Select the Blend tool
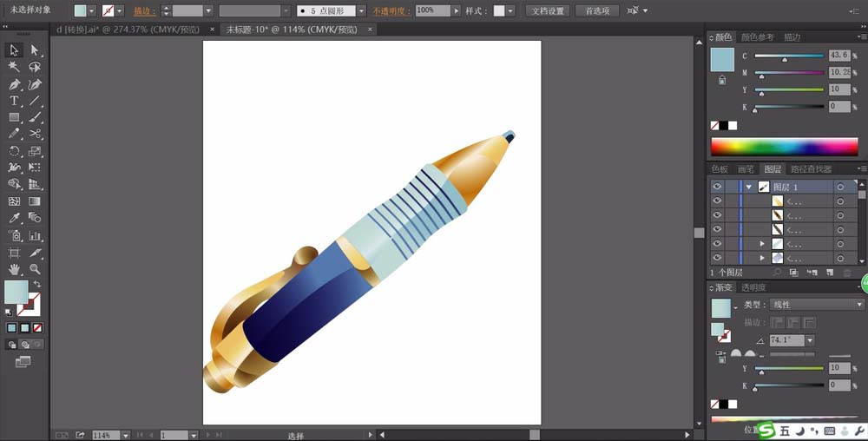 (35, 218)
